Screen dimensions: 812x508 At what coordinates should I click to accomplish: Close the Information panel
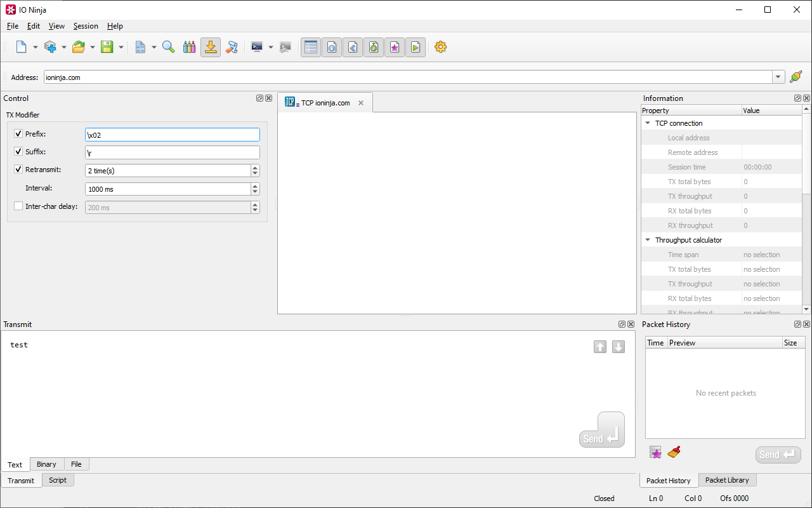click(807, 98)
